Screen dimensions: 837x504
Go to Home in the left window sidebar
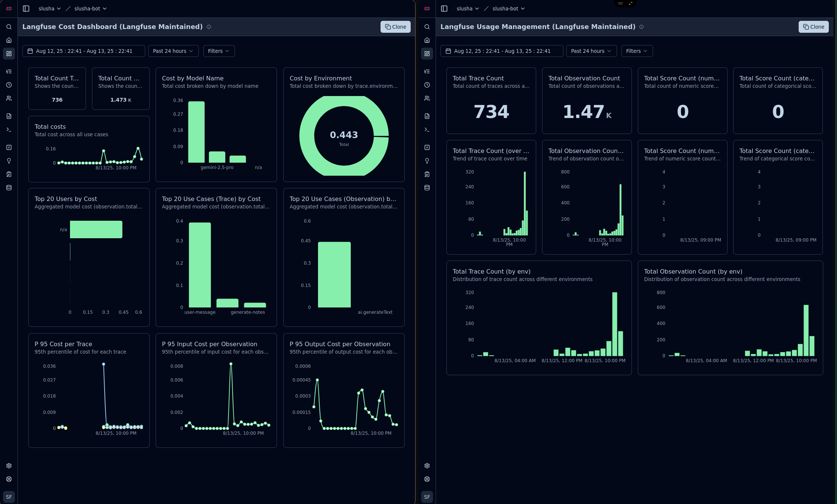[x=9, y=40]
